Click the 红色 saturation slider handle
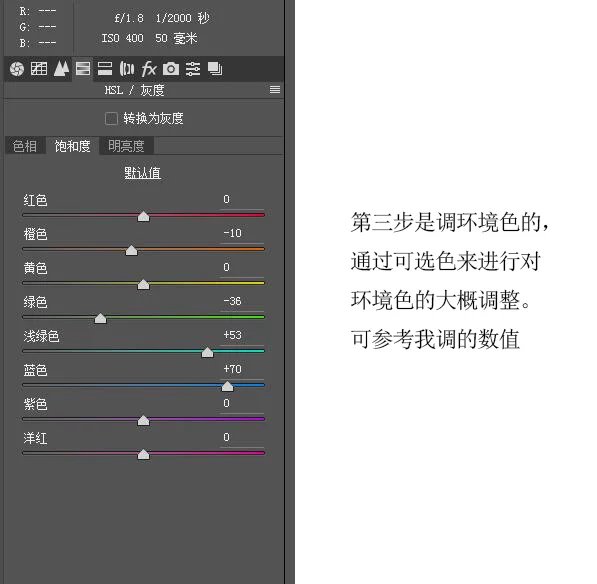 point(144,217)
